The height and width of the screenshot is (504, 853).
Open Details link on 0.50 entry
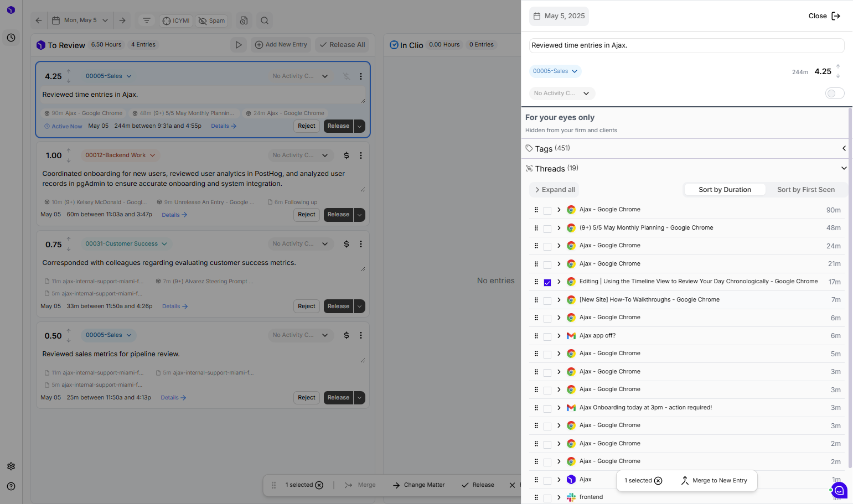173,398
